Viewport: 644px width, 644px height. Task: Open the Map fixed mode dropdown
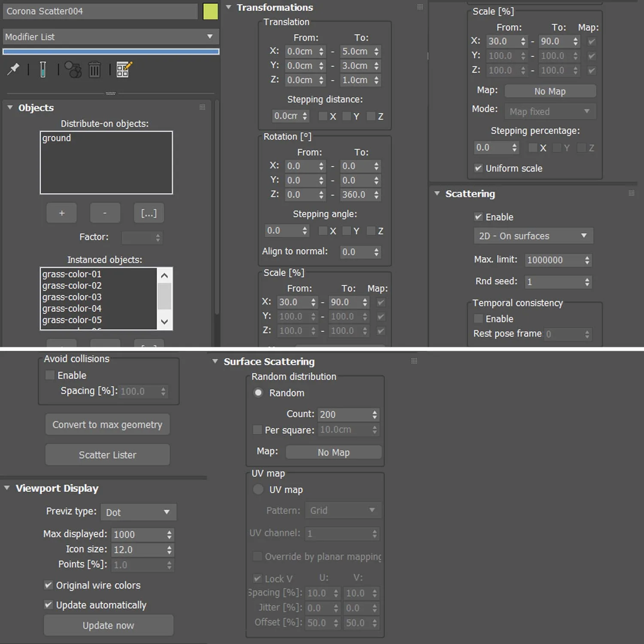click(550, 112)
